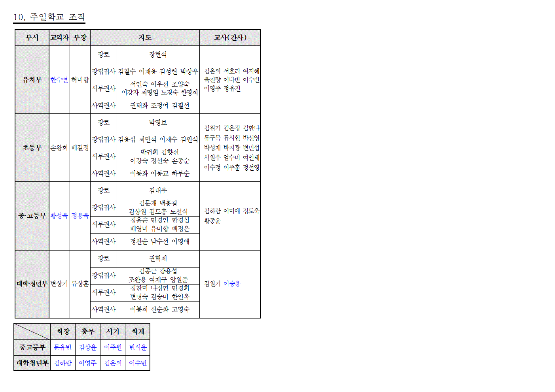This screenshot has width=555, height=392.
Task: Select the '이동화 이동교 하무순' cell
Action: pos(158,173)
